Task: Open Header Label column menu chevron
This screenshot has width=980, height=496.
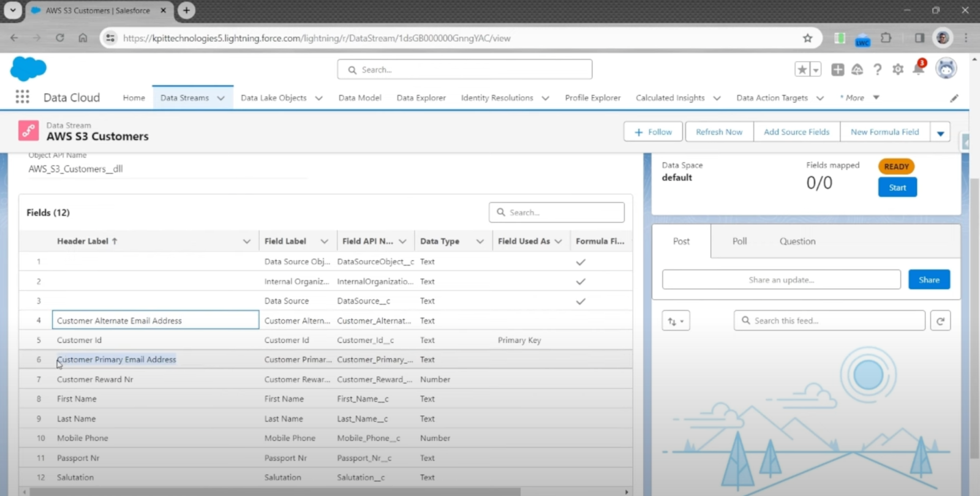Action: (x=247, y=241)
